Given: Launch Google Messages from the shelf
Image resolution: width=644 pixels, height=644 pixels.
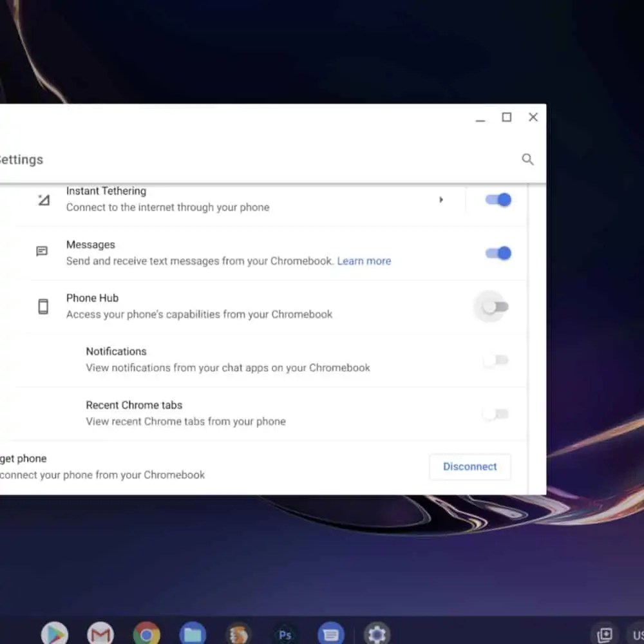Looking at the screenshot, I should tap(330, 632).
